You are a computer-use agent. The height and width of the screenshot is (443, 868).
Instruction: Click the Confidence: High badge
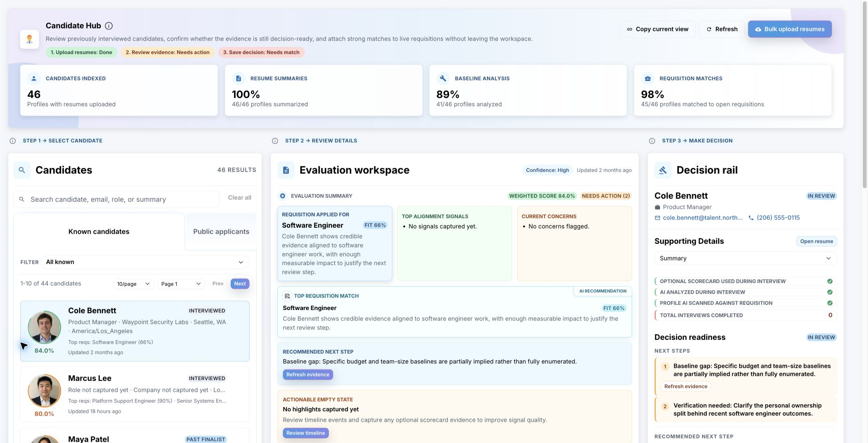tap(547, 170)
